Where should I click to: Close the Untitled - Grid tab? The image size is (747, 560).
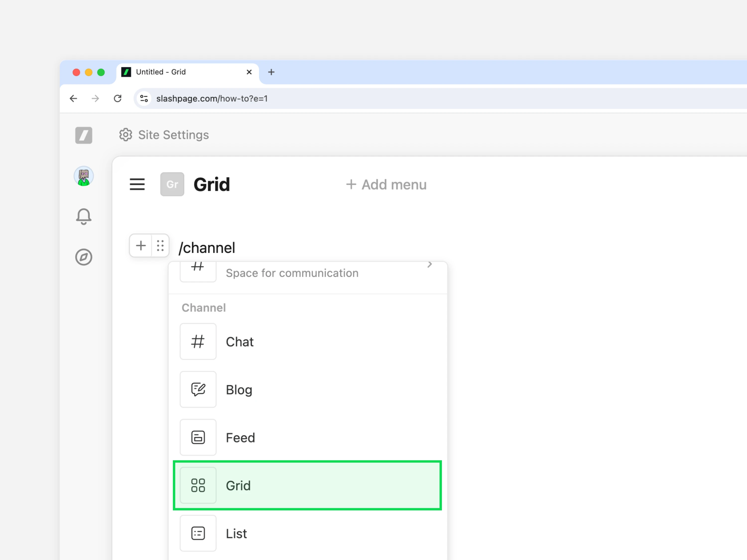249,72
